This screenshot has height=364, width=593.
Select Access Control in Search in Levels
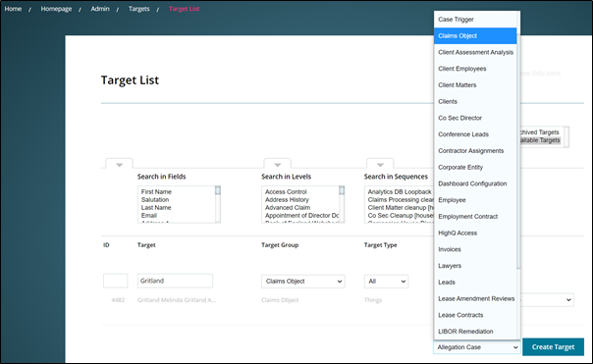(286, 192)
